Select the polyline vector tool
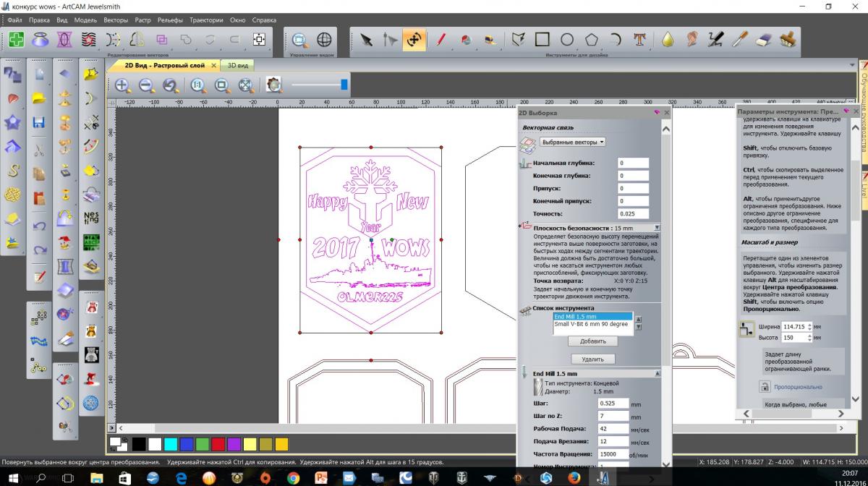The height and width of the screenshot is (486, 868). 518,39
